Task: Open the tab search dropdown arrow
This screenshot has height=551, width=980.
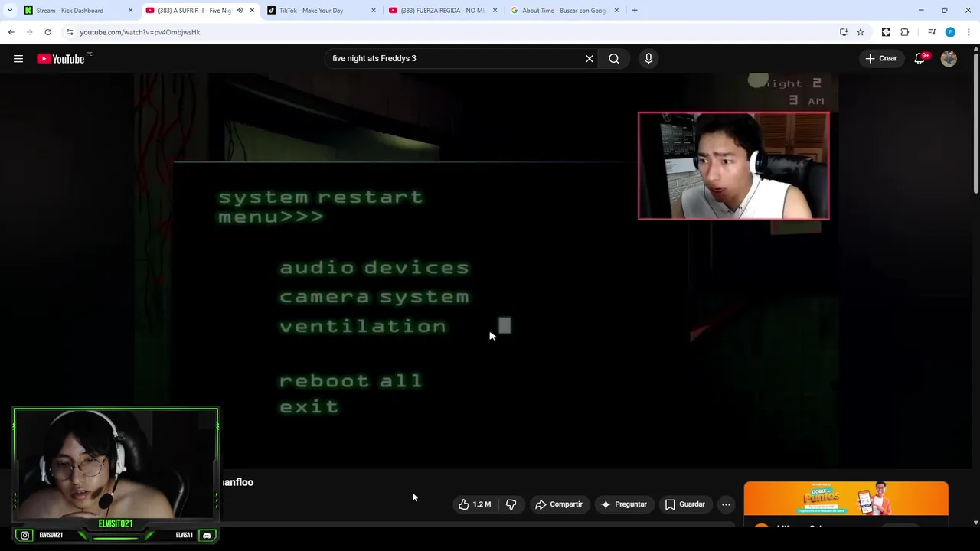Action: (9, 11)
